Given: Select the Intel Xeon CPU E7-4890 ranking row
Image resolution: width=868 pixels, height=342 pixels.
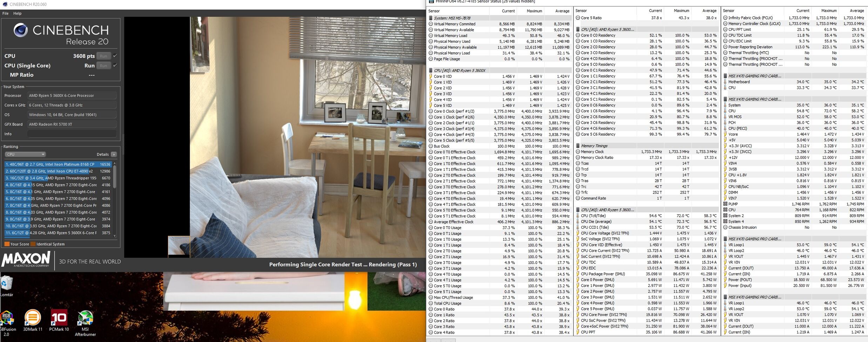Looking at the screenshot, I should 58,171.
